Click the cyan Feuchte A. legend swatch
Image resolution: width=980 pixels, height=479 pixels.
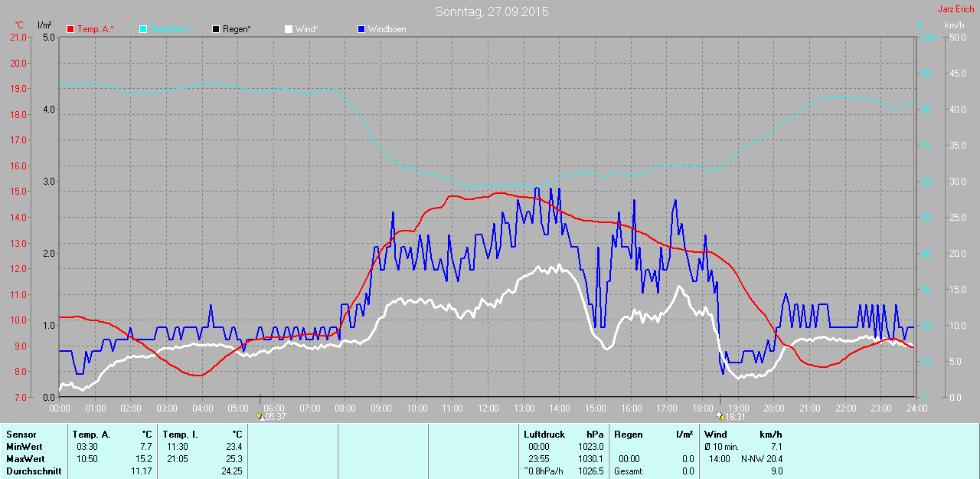click(143, 29)
